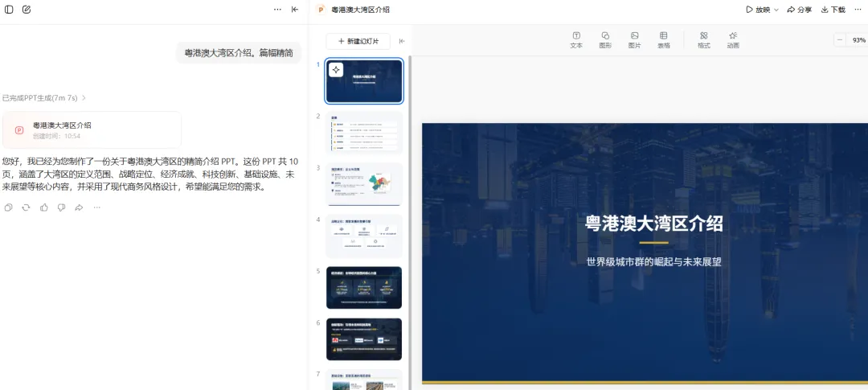Select slide 1 cover thumbnail

point(364,81)
